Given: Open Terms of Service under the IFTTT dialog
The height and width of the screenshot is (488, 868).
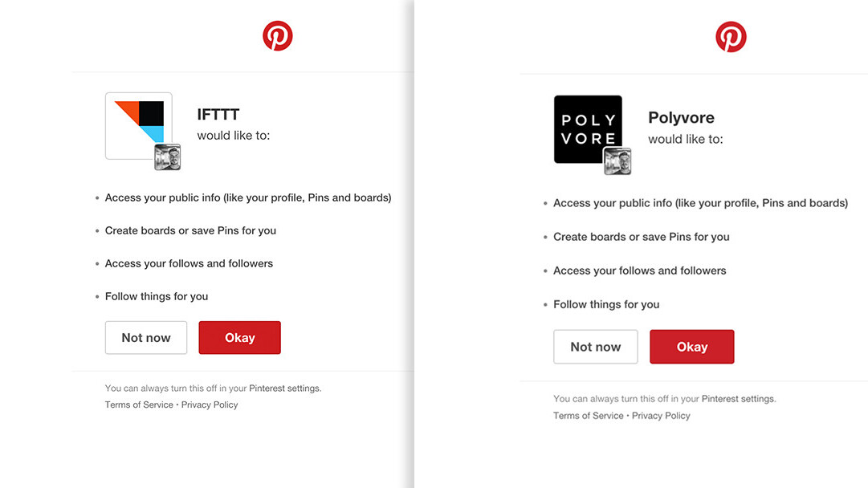Looking at the screenshot, I should (139, 405).
